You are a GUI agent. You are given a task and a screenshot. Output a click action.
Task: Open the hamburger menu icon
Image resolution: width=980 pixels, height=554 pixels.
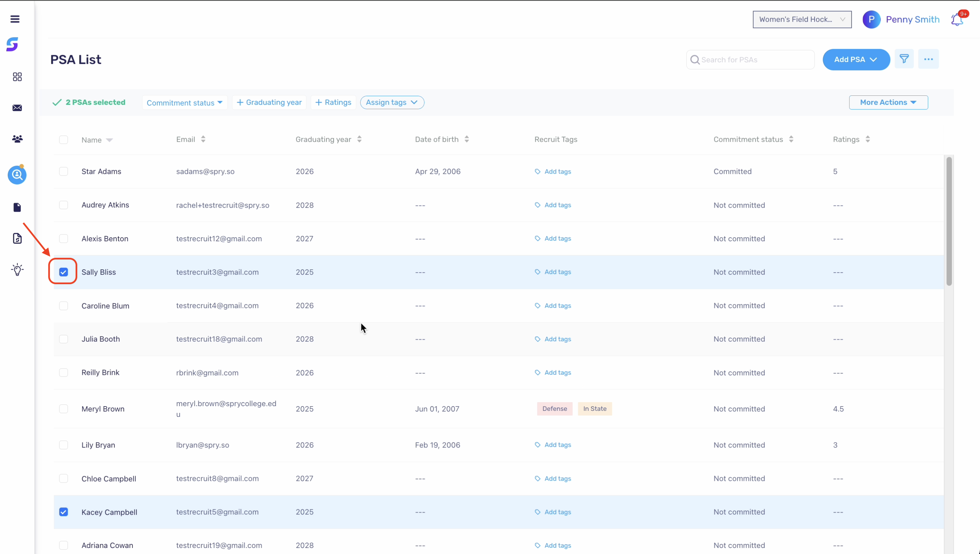coord(15,19)
